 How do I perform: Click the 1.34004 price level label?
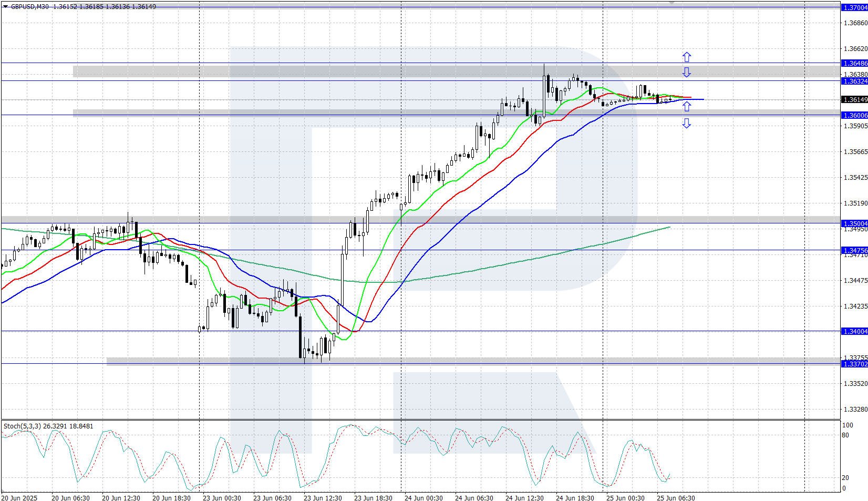tap(855, 332)
